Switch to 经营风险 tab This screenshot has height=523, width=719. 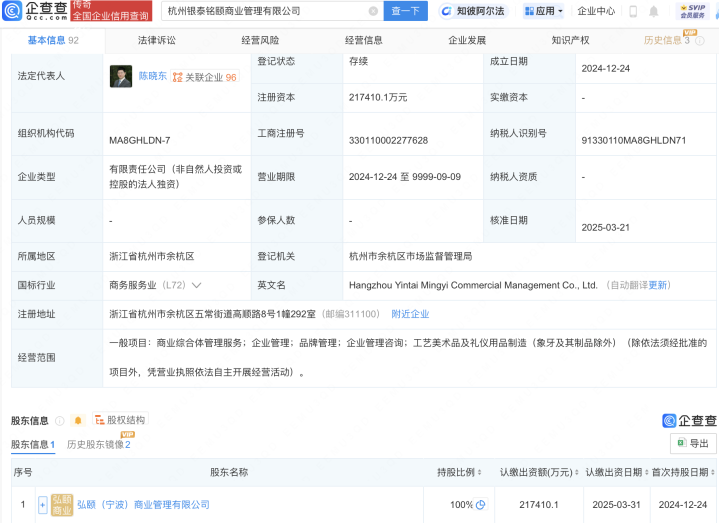pyautogui.click(x=260, y=40)
